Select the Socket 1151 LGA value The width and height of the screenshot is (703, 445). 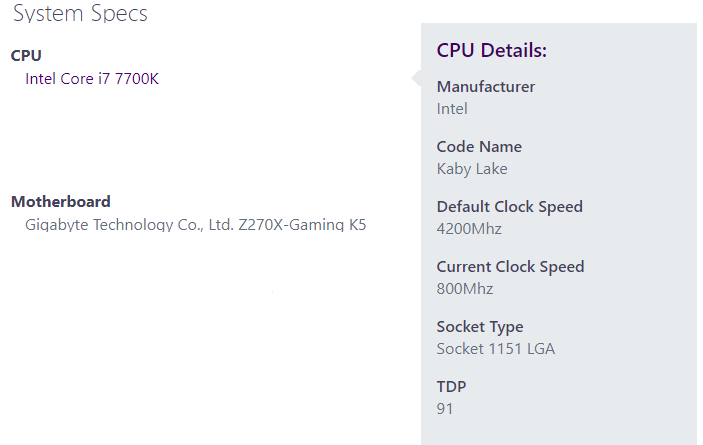pyautogui.click(x=496, y=349)
